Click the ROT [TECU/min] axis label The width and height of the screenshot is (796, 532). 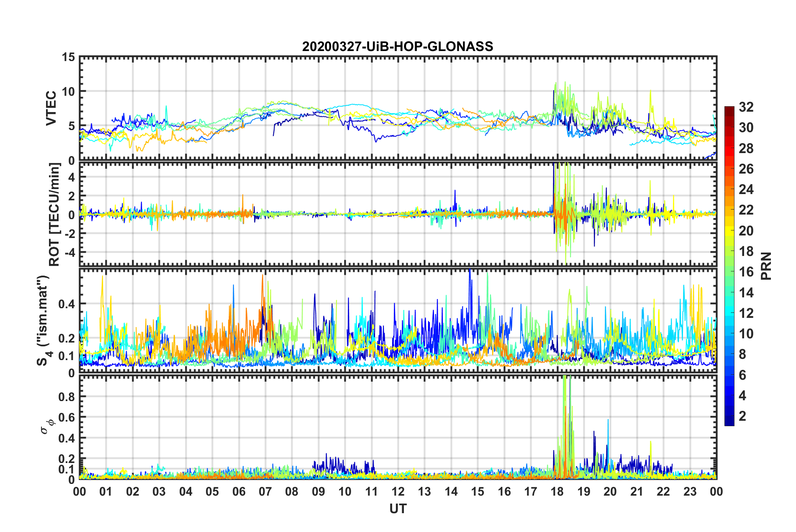(x=54, y=214)
